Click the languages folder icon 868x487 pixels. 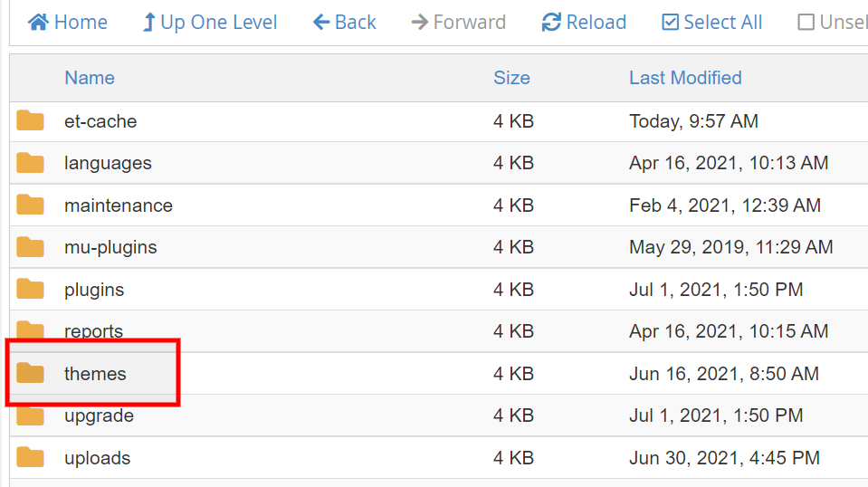click(31, 164)
